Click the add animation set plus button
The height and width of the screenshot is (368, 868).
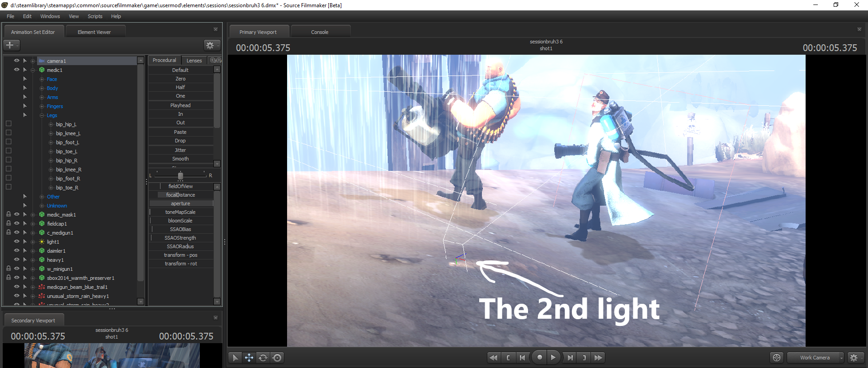11,45
